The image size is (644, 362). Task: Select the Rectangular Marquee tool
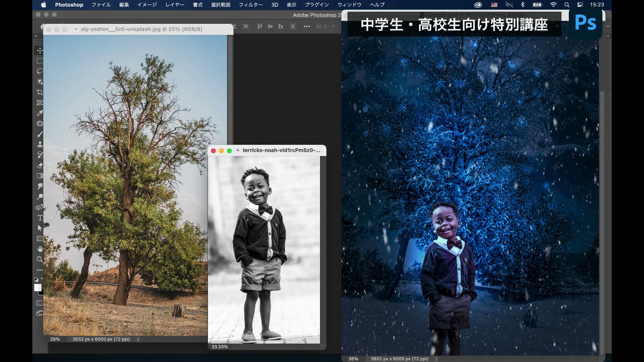pos(40,61)
